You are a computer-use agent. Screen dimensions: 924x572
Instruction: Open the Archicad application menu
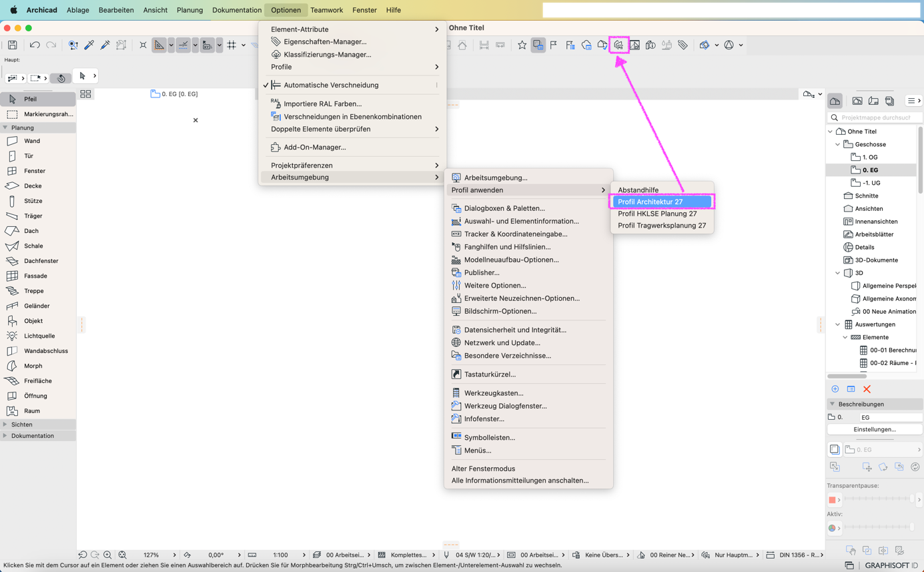41,10
